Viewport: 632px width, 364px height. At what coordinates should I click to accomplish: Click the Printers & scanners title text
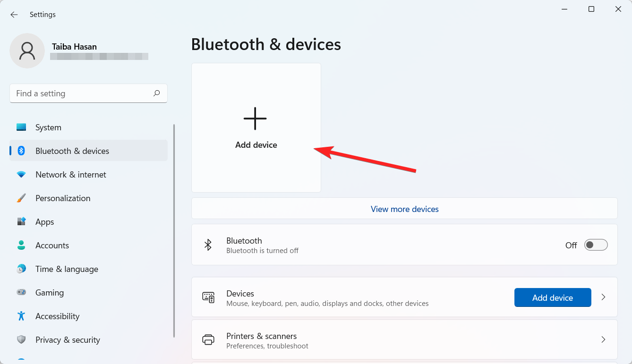pos(262,336)
